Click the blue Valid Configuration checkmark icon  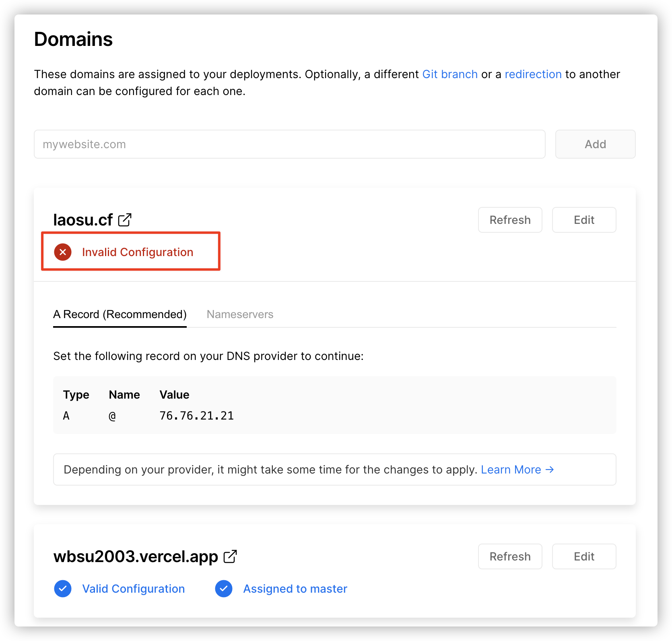(x=63, y=589)
